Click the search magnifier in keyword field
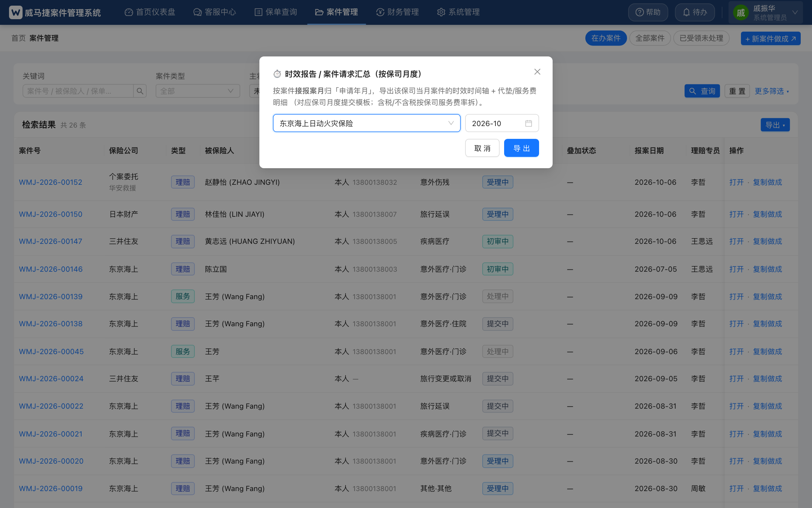Viewport: 812px width, 508px height. coord(140,91)
